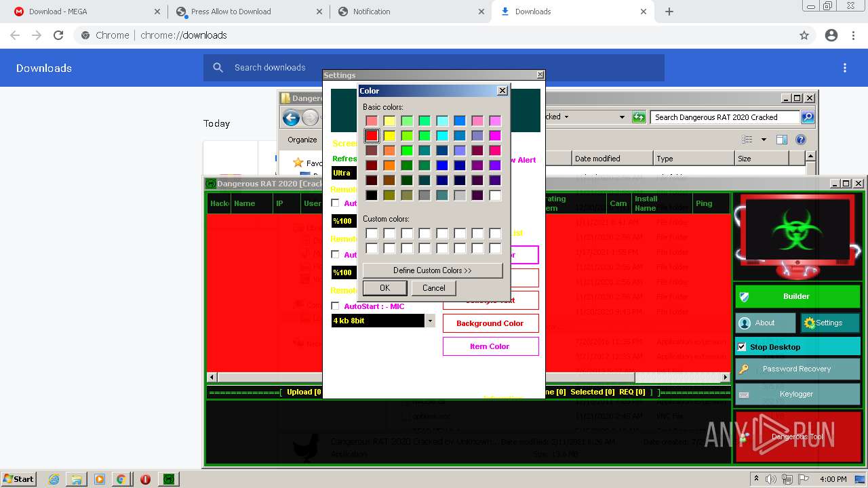Confirm color with OK button

(384, 288)
